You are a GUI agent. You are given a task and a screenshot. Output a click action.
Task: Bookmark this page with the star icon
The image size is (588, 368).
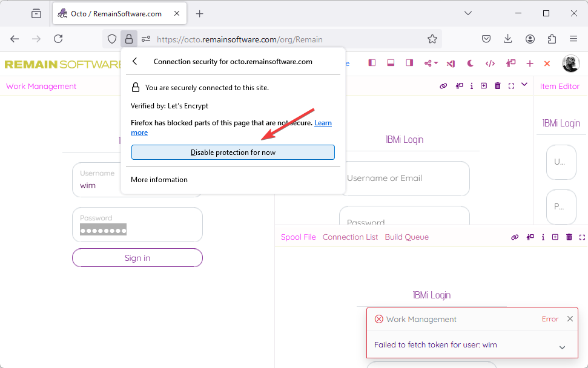coord(432,39)
